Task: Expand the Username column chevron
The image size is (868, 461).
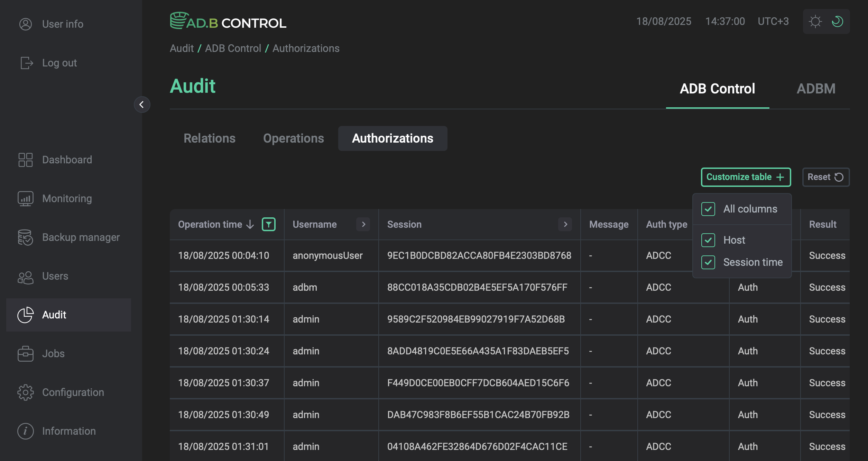Action: click(x=363, y=224)
